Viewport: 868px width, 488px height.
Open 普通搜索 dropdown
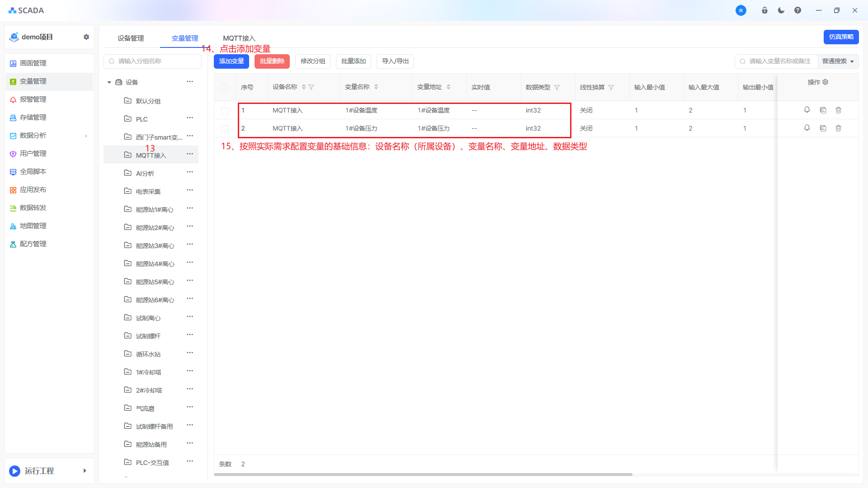click(x=838, y=61)
